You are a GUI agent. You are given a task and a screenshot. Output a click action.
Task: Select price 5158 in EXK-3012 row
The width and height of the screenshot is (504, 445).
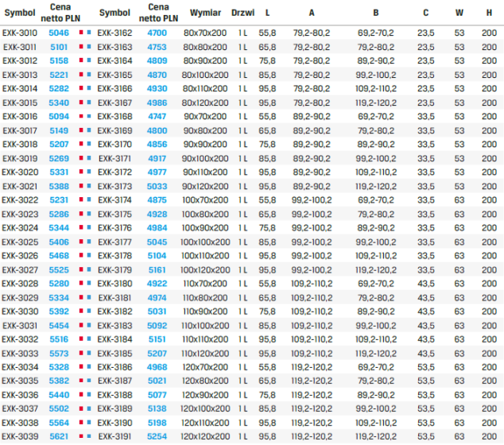[x=59, y=60]
